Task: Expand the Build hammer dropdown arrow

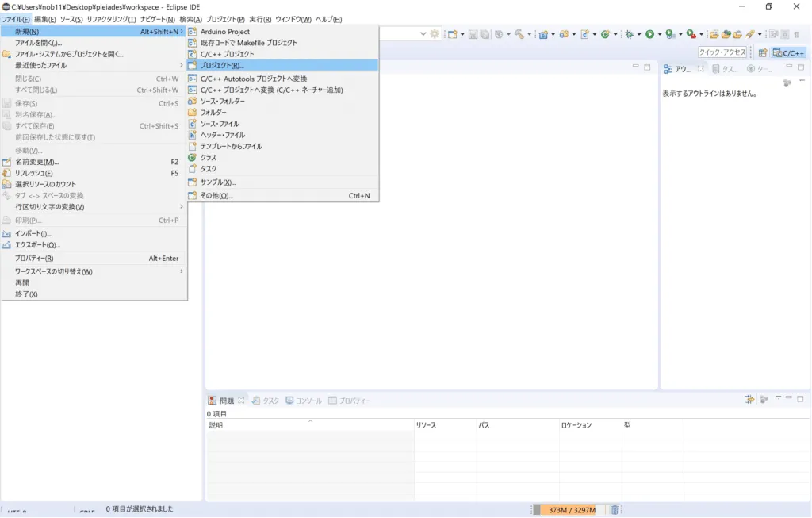Action: pos(529,34)
